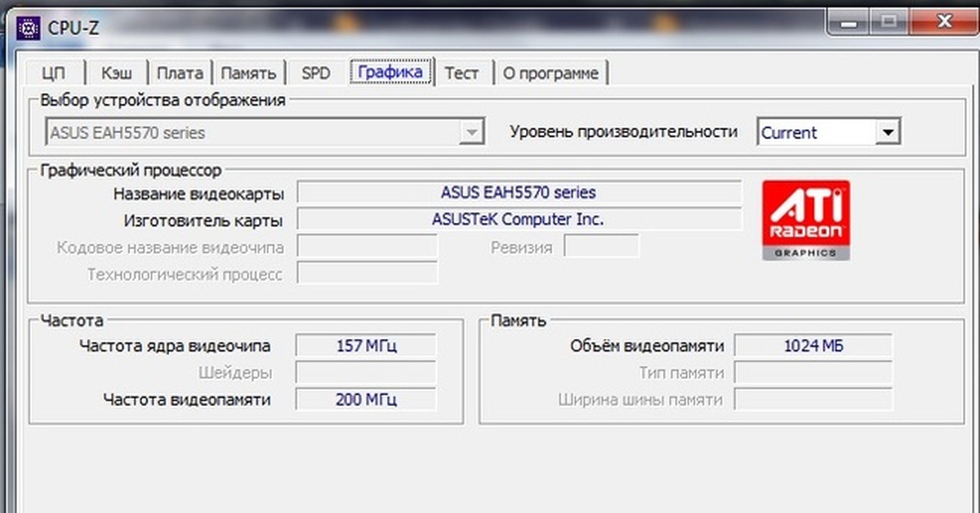Open the Кэш tab

116,73
